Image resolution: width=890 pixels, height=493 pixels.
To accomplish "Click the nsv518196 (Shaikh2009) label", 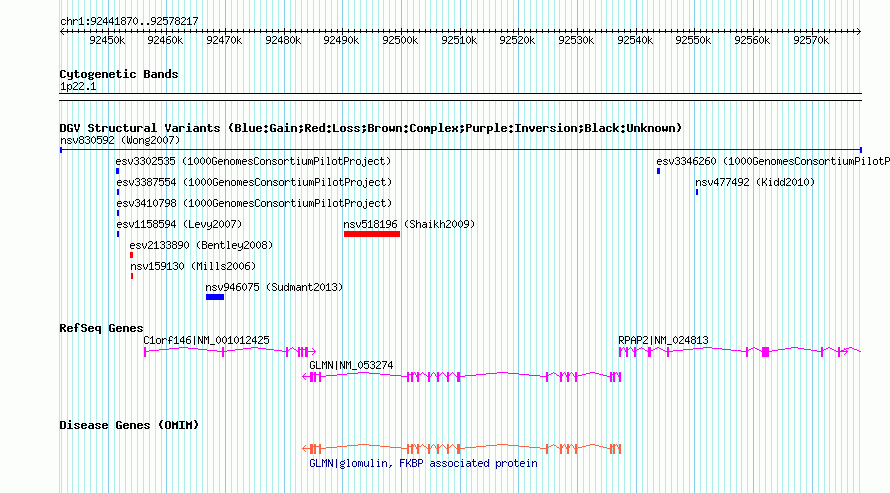I will click(409, 224).
